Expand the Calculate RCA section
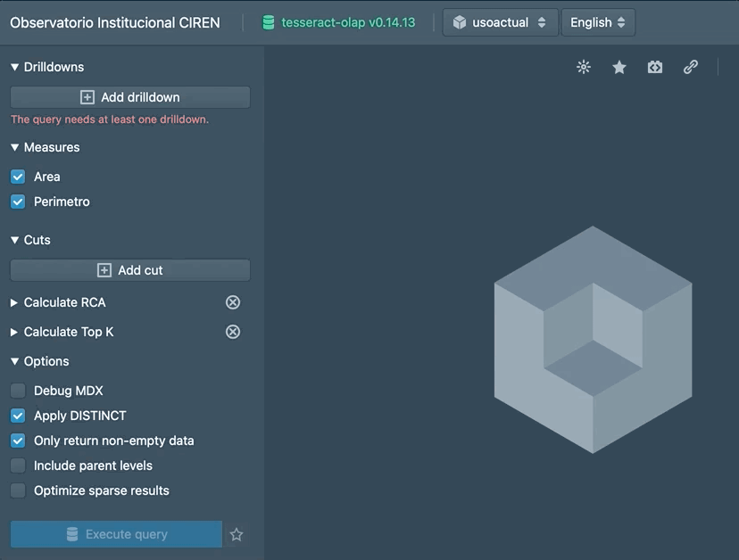The width and height of the screenshot is (739, 560). tap(58, 302)
